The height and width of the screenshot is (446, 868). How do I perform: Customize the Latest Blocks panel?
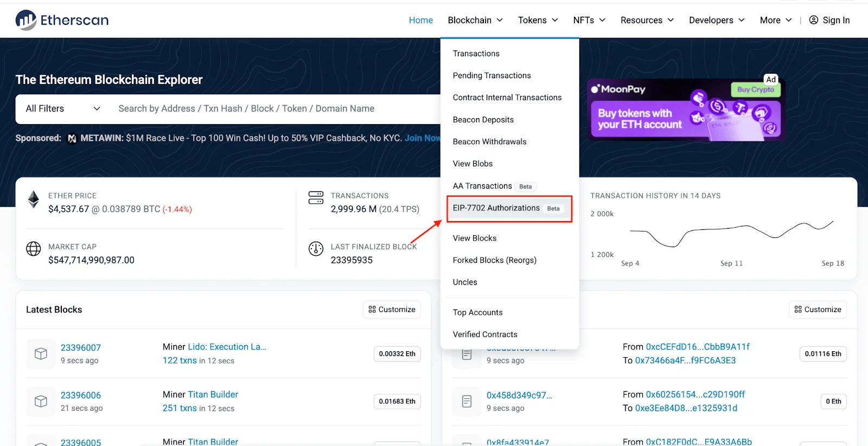[392, 309]
